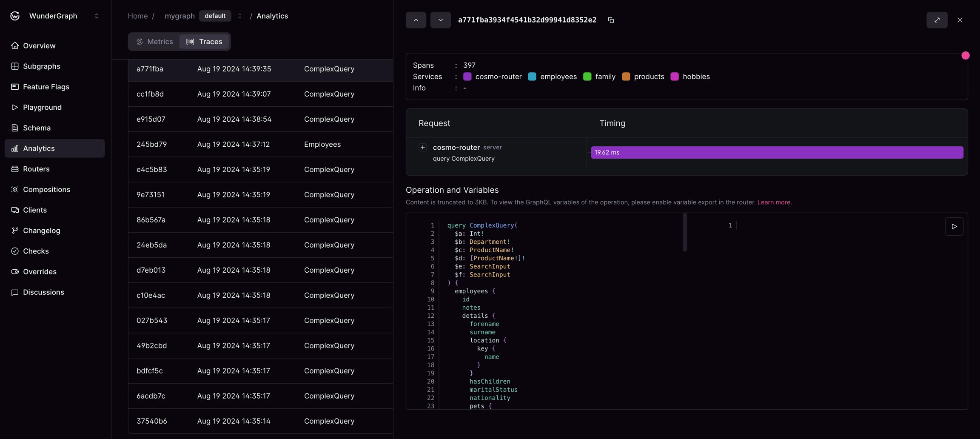Expand the cosmo-router span details
Screen dimensions: 980x439
(423, 147)
